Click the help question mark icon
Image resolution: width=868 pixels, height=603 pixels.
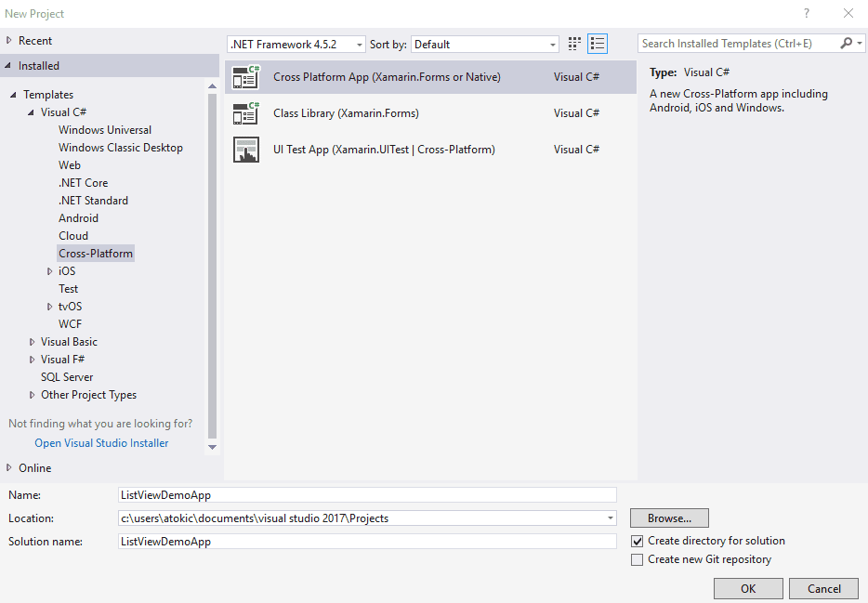[x=806, y=13]
